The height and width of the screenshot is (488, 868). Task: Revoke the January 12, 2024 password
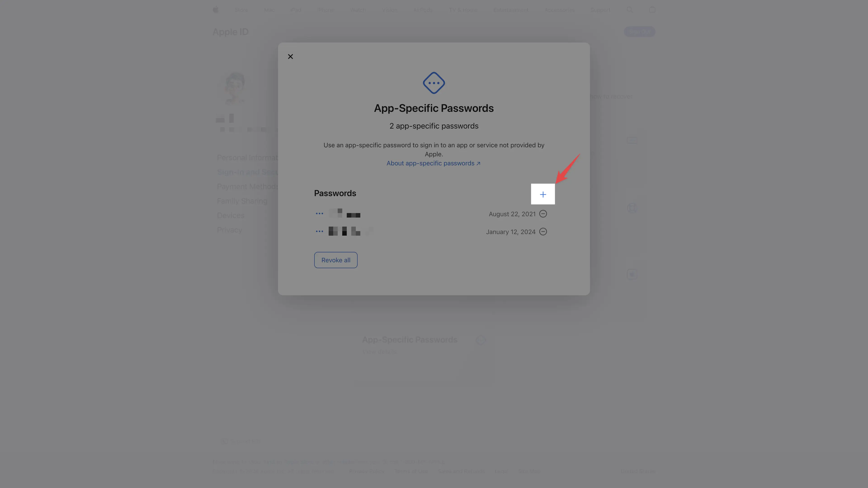543,232
